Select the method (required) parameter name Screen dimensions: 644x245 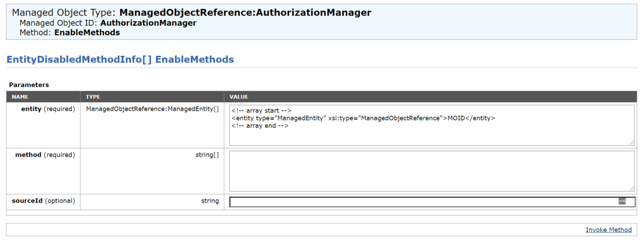tap(45, 155)
